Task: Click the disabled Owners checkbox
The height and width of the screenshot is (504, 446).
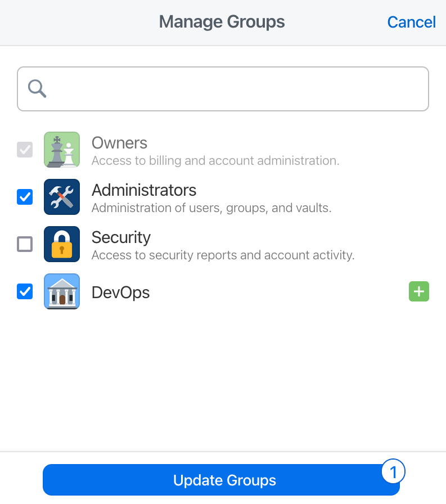Action: coord(24,150)
